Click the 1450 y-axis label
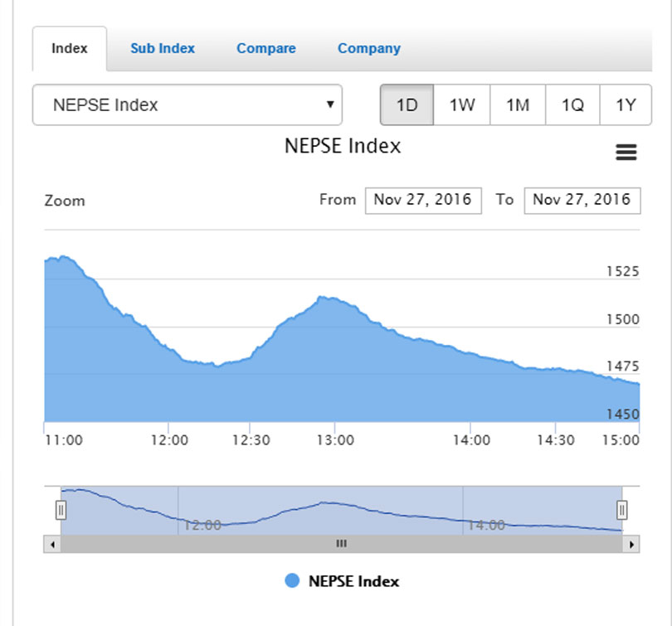 [x=623, y=415]
